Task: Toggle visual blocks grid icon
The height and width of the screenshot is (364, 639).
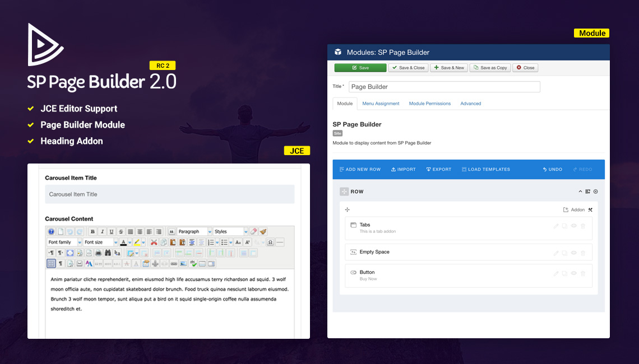Action: pyautogui.click(x=52, y=264)
